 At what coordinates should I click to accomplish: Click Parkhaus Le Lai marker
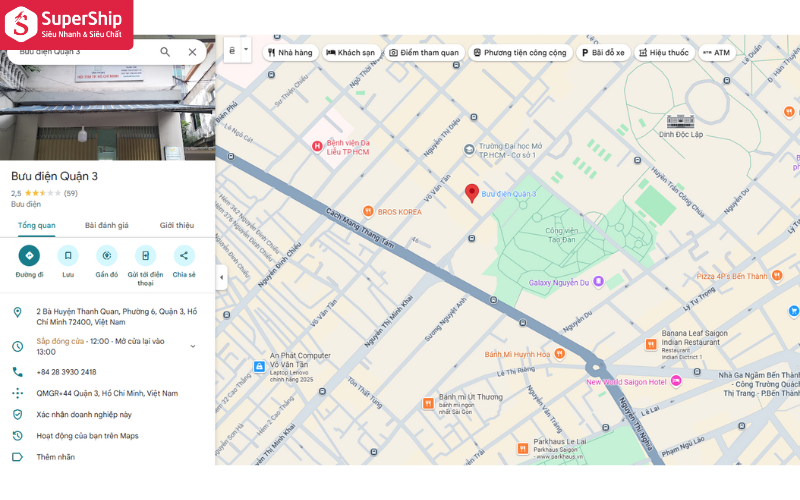pyautogui.click(x=522, y=448)
